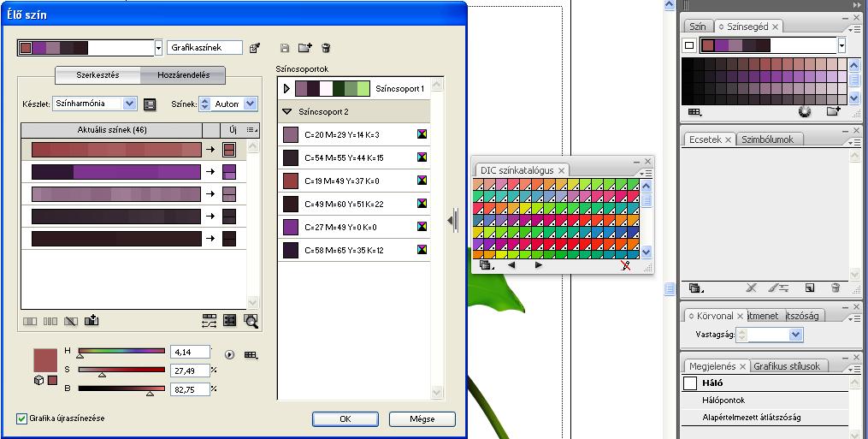Delete the brush with the Ecsetek panel trash icon
The image size is (868, 439).
coord(836,288)
